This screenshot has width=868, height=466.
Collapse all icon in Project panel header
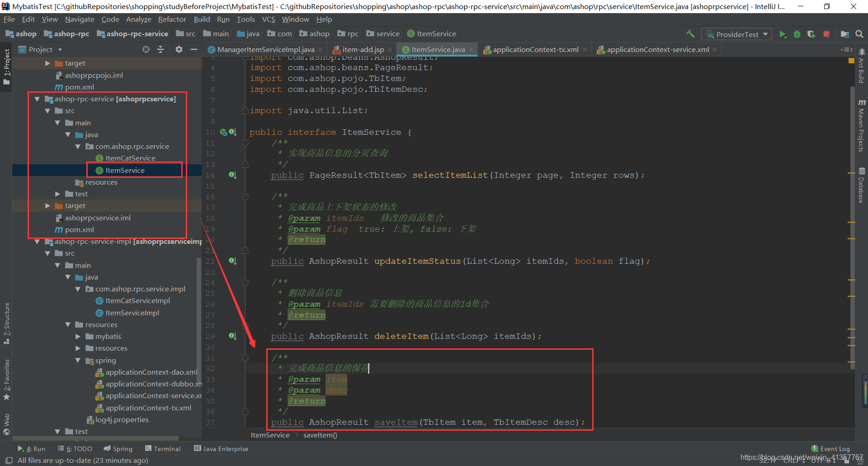coord(160,49)
